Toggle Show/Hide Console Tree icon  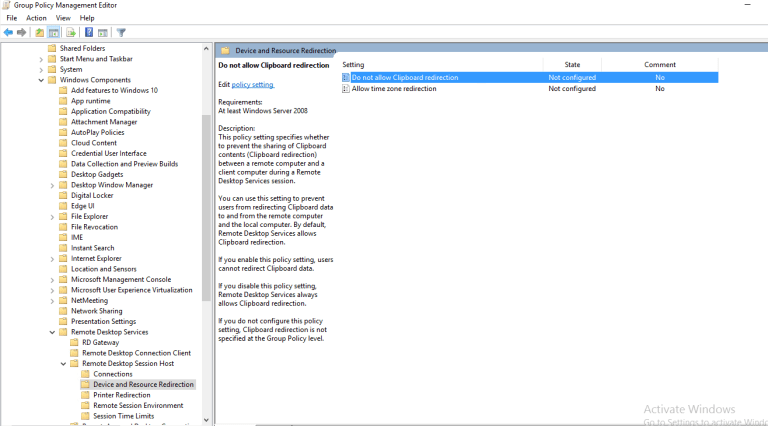(54, 33)
